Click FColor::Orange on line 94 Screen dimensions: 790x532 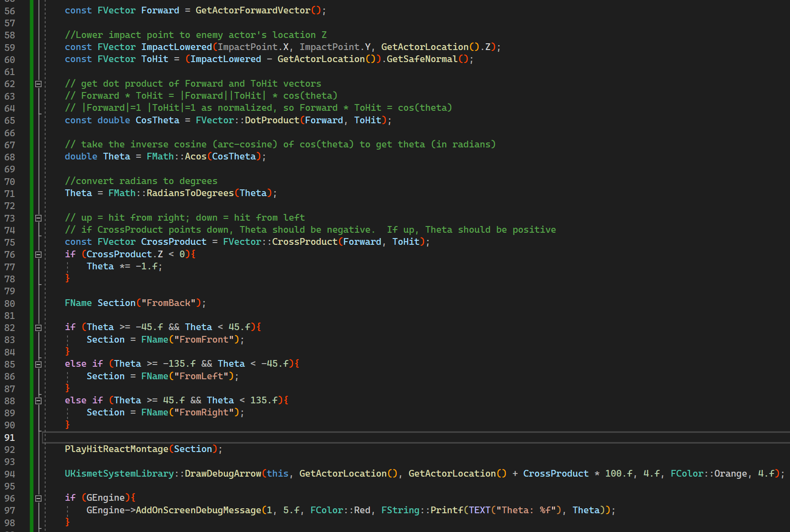pos(709,473)
